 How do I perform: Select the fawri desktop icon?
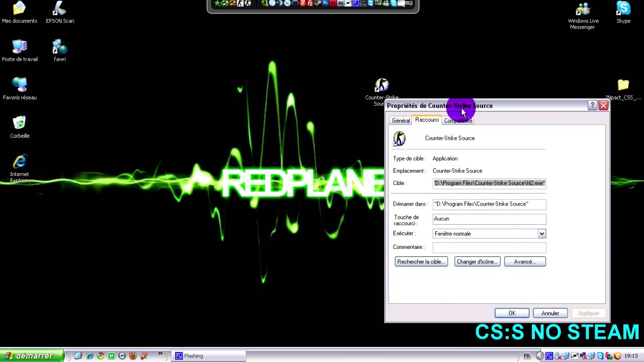tap(60, 51)
